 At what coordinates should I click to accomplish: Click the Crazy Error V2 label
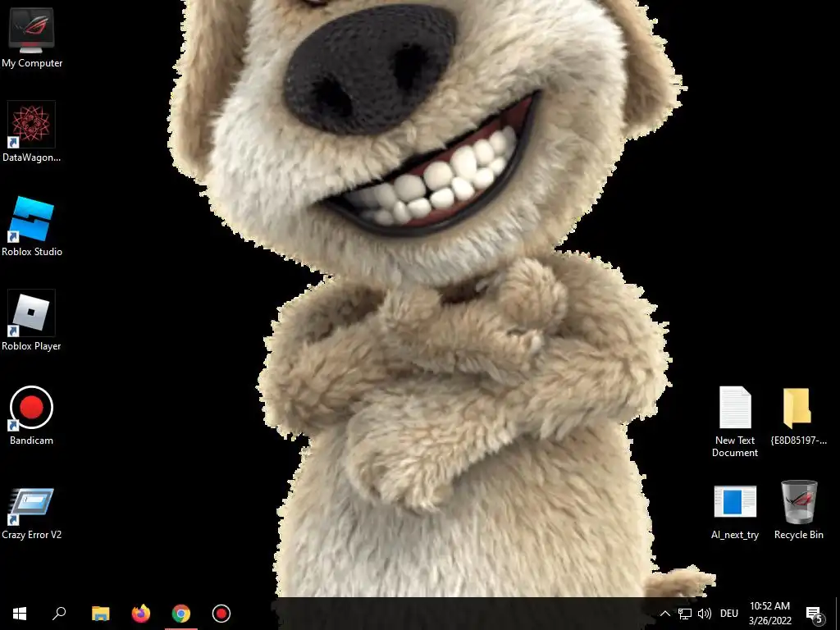tap(32, 535)
